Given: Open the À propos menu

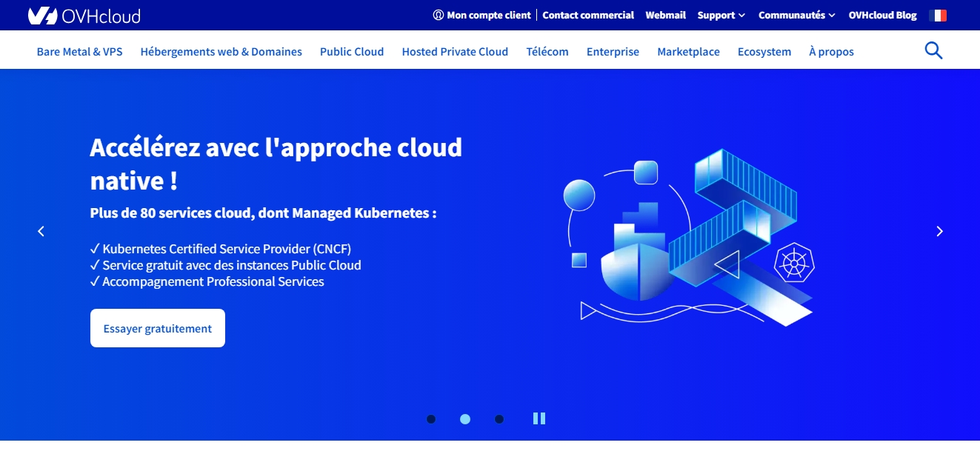Looking at the screenshot, I should (x=831, y=52).
